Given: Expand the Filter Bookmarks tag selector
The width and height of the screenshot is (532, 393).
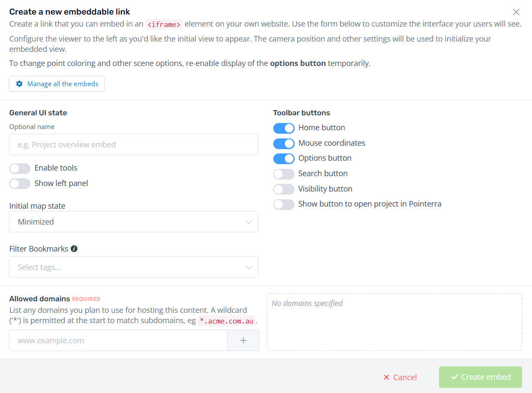Looking at the screenshot, I should (134, 267).
